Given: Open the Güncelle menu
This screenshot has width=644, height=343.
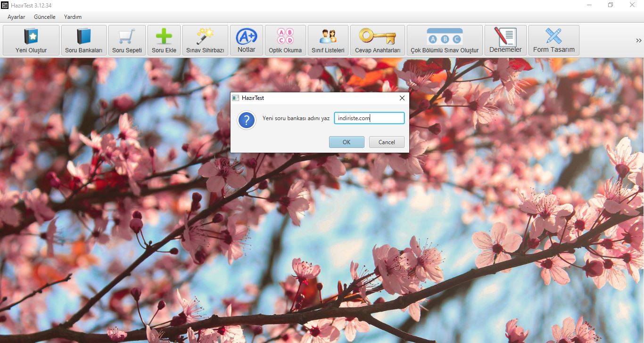Looking at the screenshot, I should [x=45, y=17].
